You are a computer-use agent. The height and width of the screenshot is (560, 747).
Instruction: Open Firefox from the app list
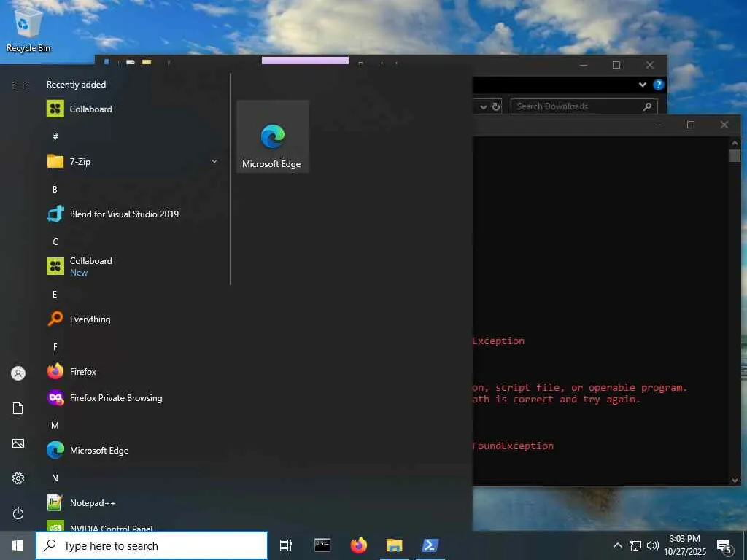[x=133, y=371]
